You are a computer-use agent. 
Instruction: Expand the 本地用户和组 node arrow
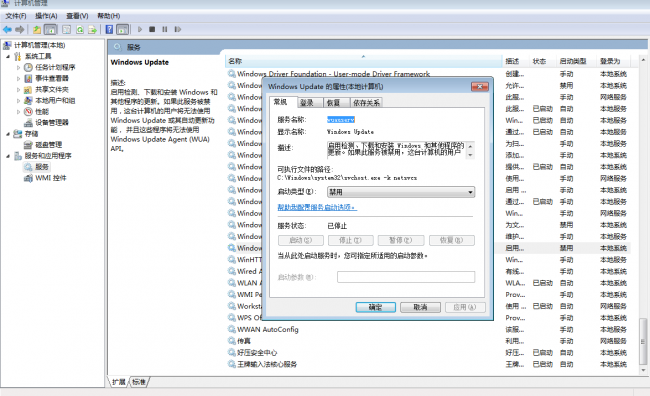[x=18, y=100]
